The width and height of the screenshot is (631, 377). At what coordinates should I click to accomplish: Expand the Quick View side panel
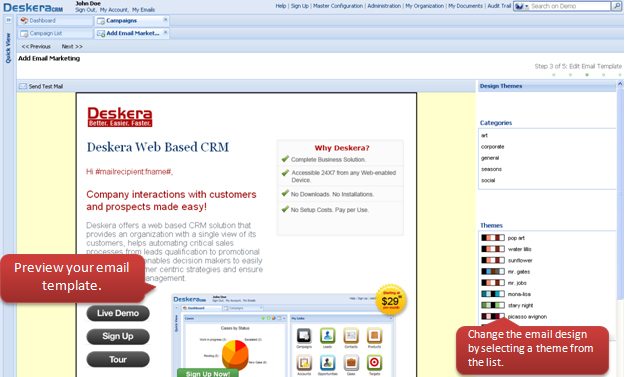pyautogui.click(x=8, y=20)
